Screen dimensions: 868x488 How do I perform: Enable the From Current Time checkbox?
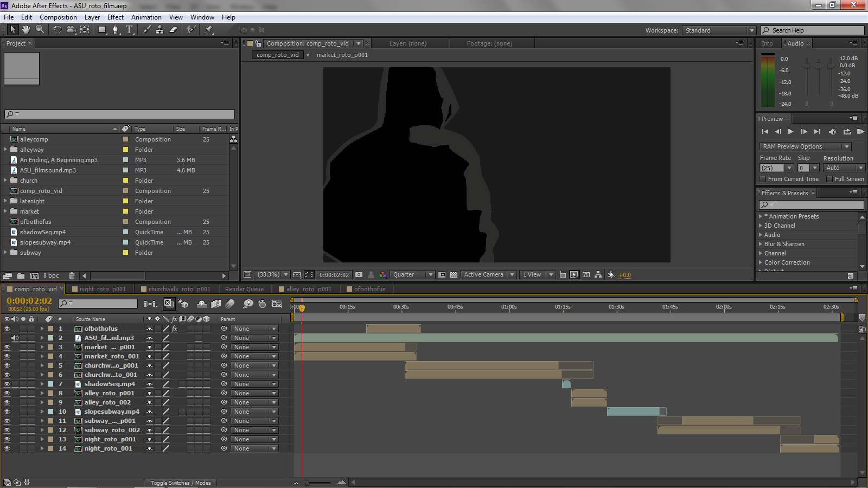click(763, 179)
